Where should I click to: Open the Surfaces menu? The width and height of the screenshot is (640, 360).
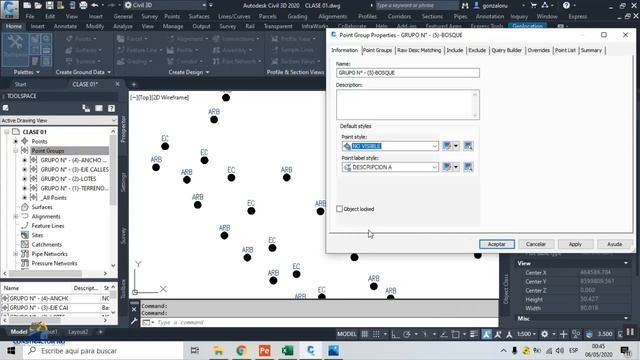[x=199, y=16]
